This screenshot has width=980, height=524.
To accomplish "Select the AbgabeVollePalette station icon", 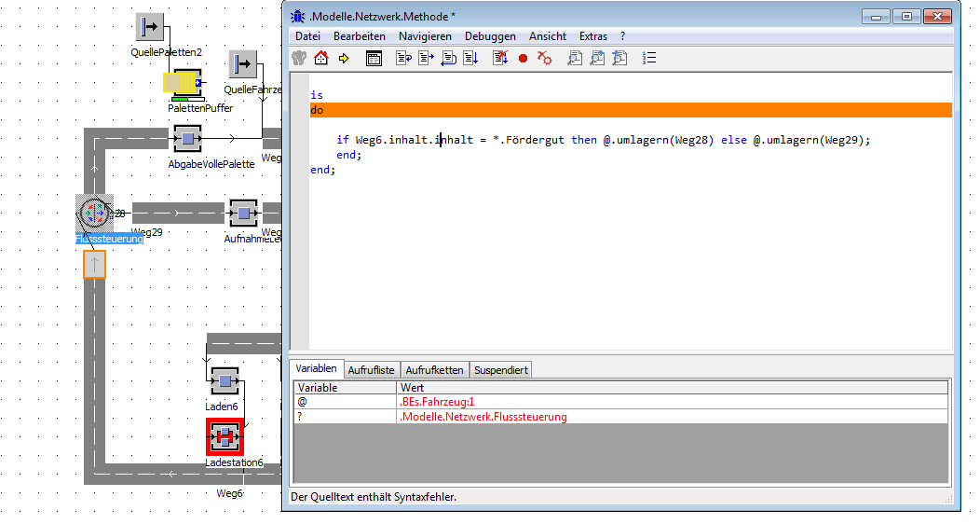I will (x=187, y=138).
